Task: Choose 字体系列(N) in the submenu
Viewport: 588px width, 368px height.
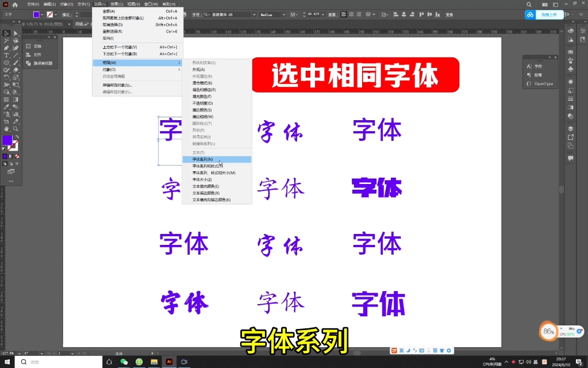Action: (x=217, y=159)
